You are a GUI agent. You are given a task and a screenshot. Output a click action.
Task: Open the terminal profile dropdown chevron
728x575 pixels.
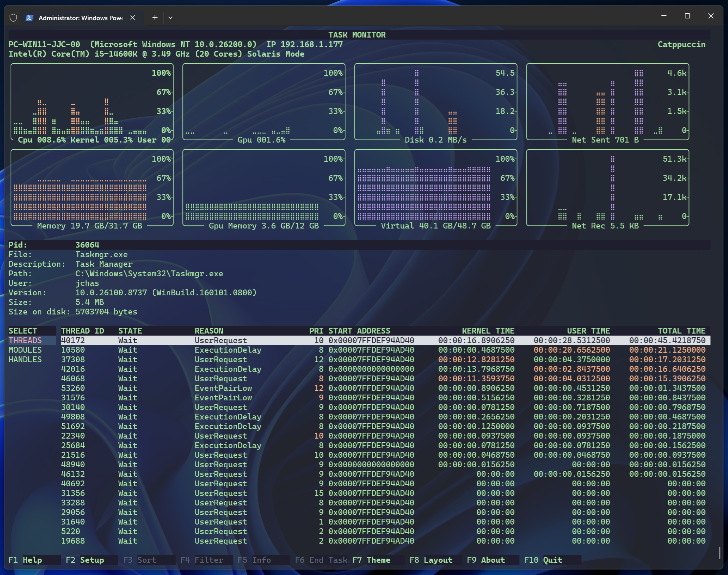tap(170, 17)
